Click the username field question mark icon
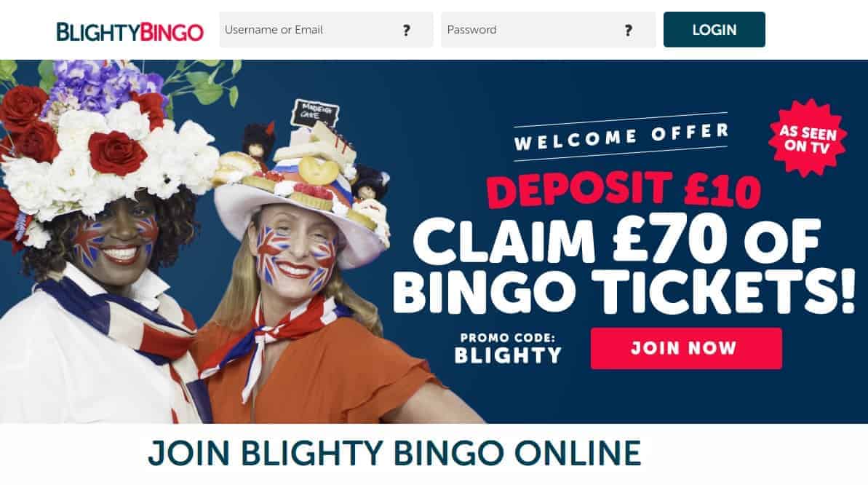The width and height of the screenshot is (868, 485). 407,30
